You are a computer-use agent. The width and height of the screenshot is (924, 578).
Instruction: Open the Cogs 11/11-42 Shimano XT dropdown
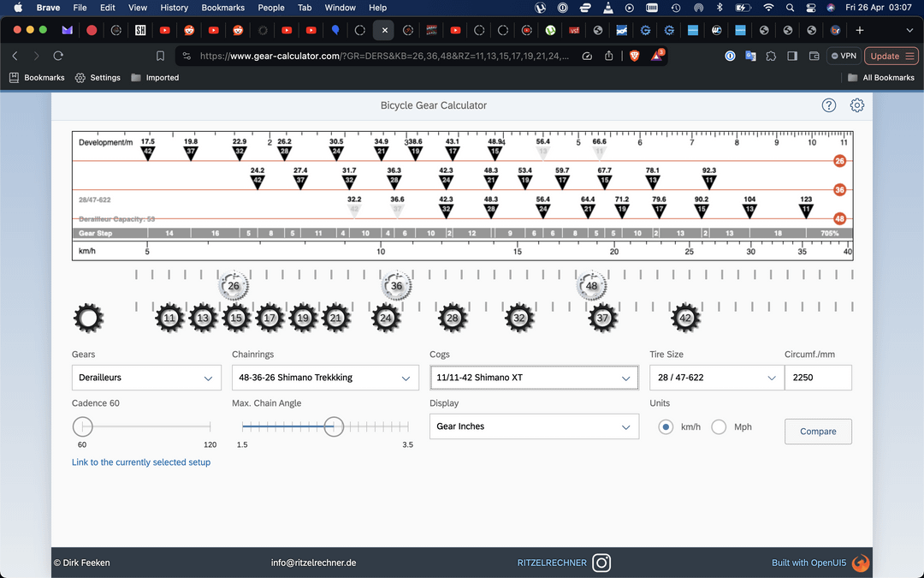tap(534, 378)
